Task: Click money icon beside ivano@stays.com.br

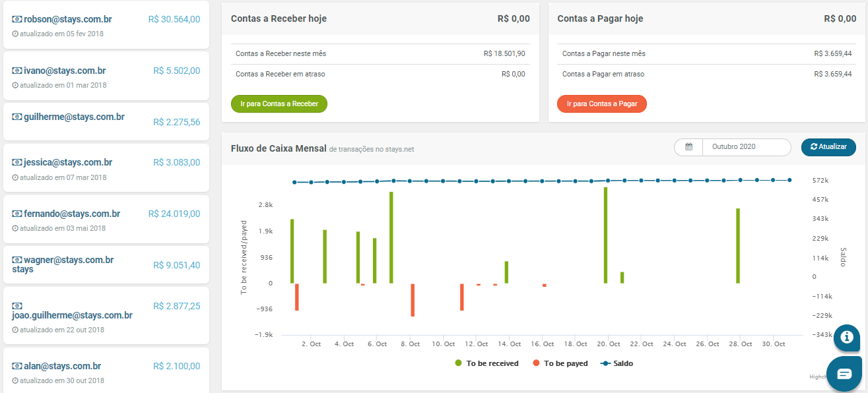Action: click(x=17, y=71)
